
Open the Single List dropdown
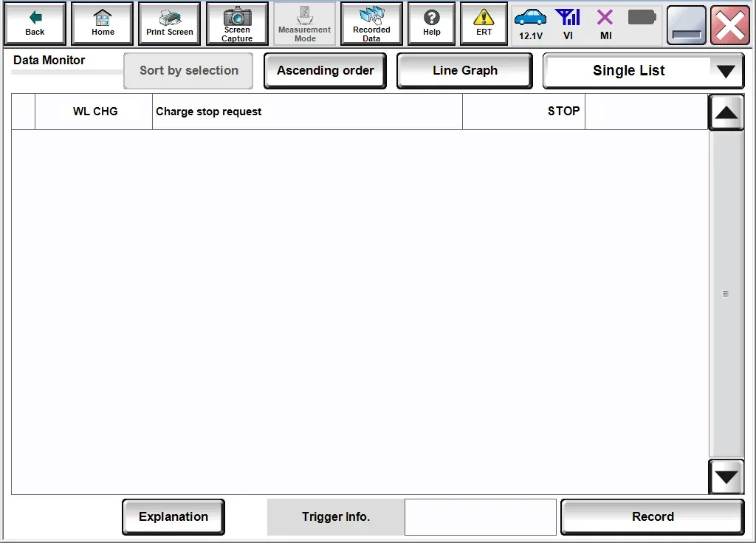pos(643,70)
